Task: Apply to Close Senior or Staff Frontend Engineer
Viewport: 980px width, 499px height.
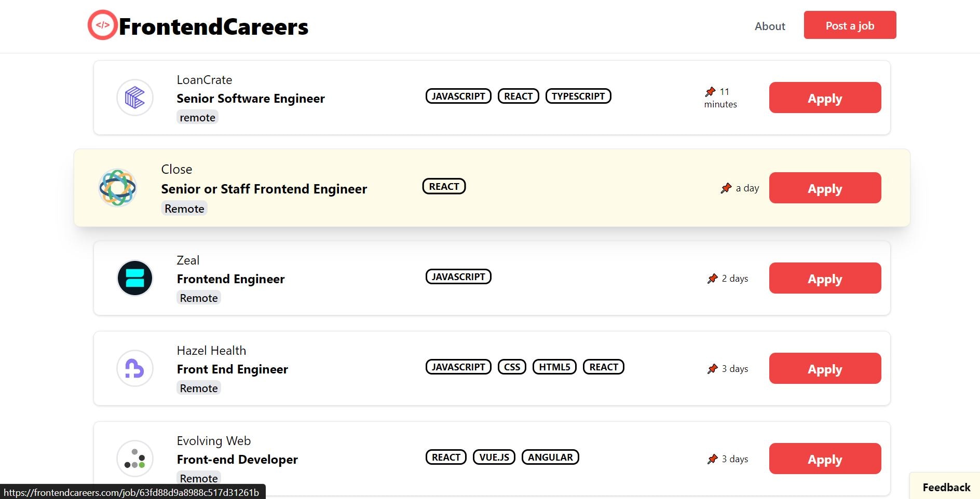Action: [825, 188]
